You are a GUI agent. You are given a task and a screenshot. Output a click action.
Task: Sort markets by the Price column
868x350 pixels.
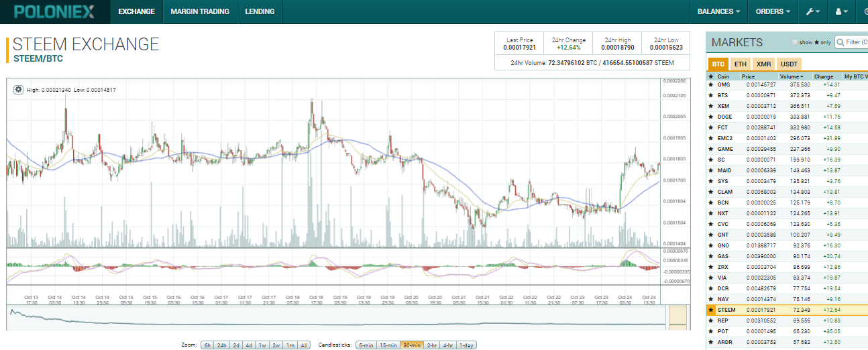point(758,76)
